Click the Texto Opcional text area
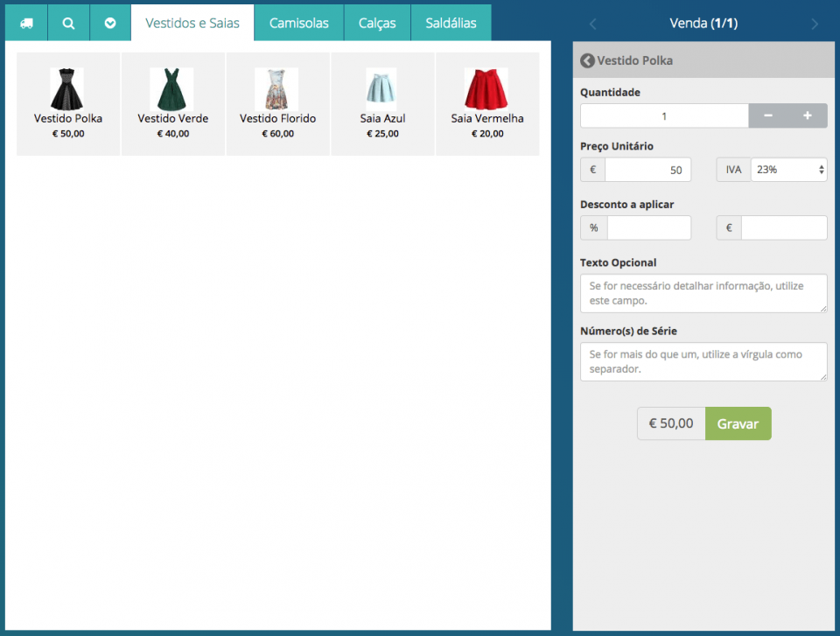Screen dimensions: 840x636 coord(703,293)
